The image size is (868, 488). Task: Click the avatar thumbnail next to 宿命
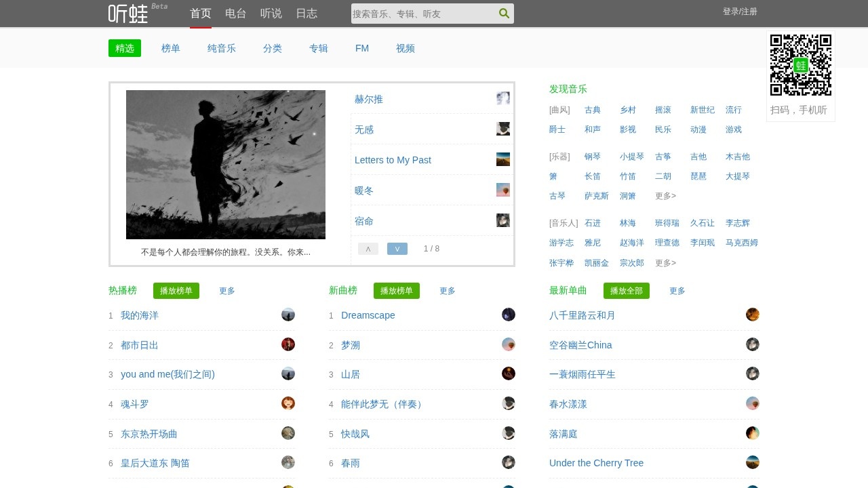[x=502, y=220]
